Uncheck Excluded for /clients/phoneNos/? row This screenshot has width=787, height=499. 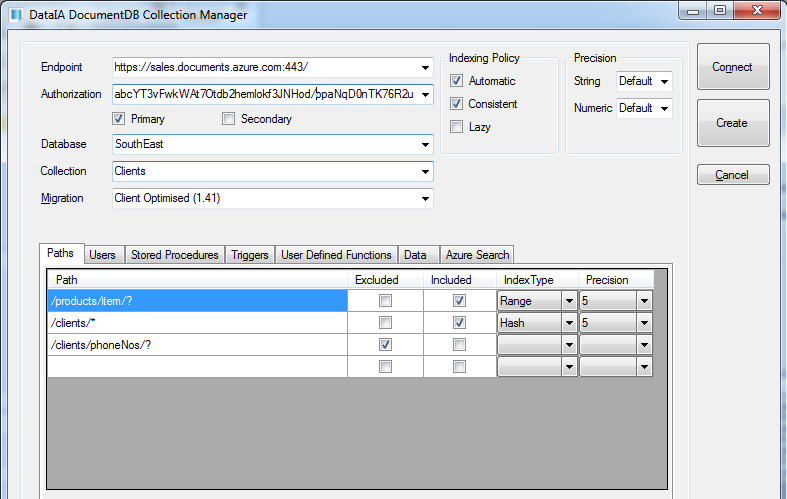385,345
